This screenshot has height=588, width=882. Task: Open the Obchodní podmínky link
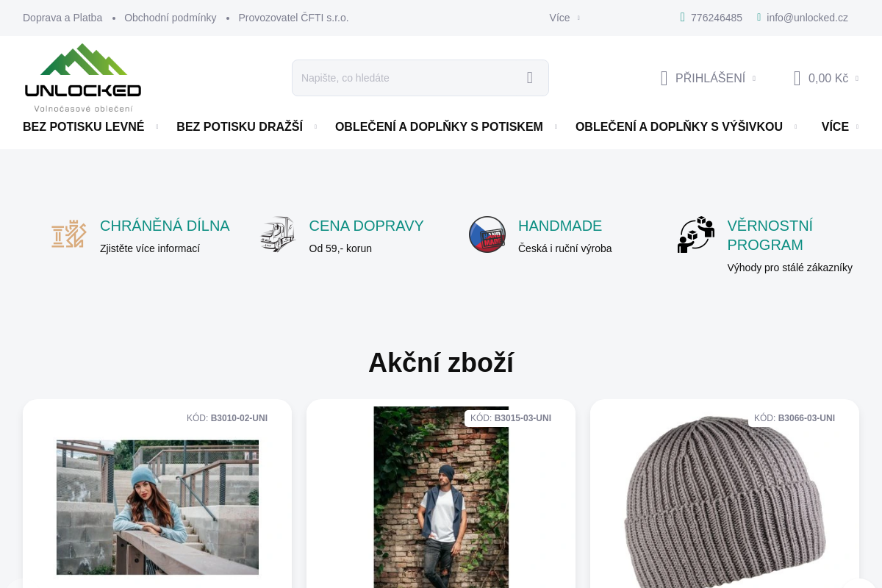click(170, 18)
